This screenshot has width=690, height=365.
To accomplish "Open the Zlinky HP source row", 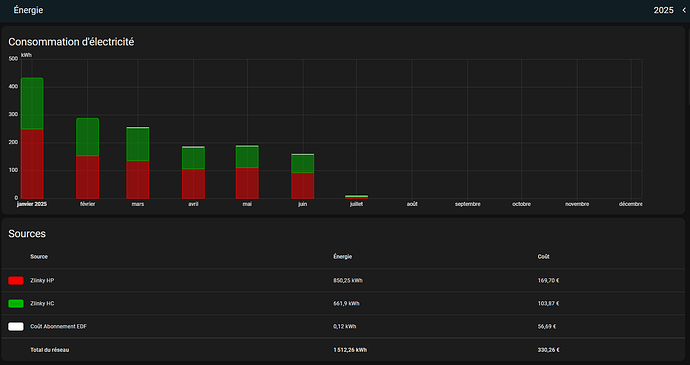I will coord(343,280).
